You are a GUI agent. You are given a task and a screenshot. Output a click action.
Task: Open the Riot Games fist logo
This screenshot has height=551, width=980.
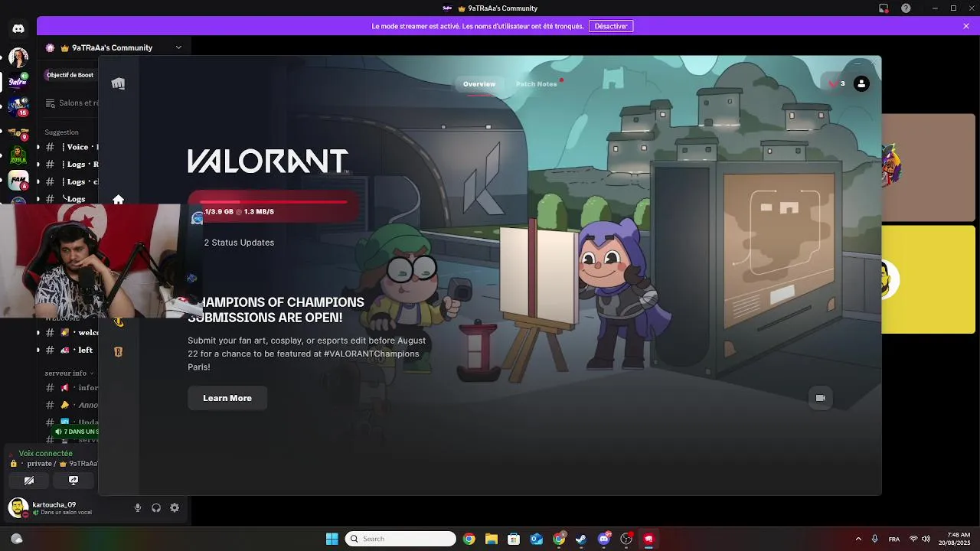(x=118, y=83)
